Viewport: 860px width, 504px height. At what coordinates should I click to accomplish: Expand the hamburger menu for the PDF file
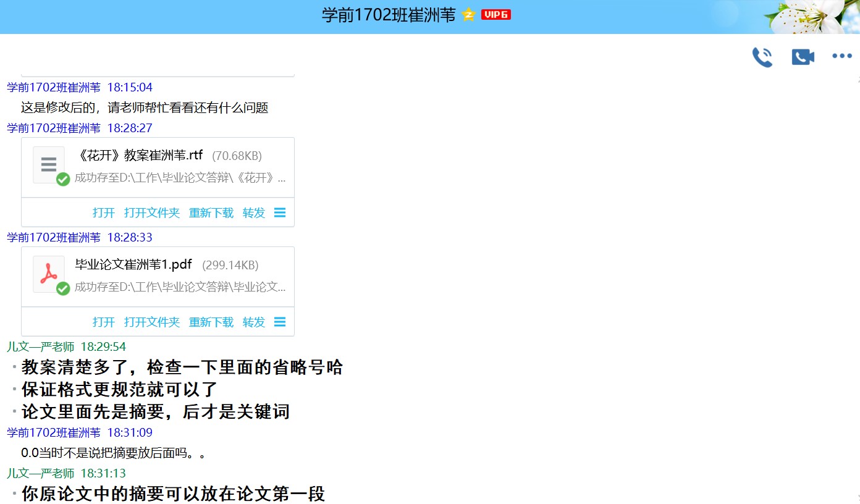point(280,322)
